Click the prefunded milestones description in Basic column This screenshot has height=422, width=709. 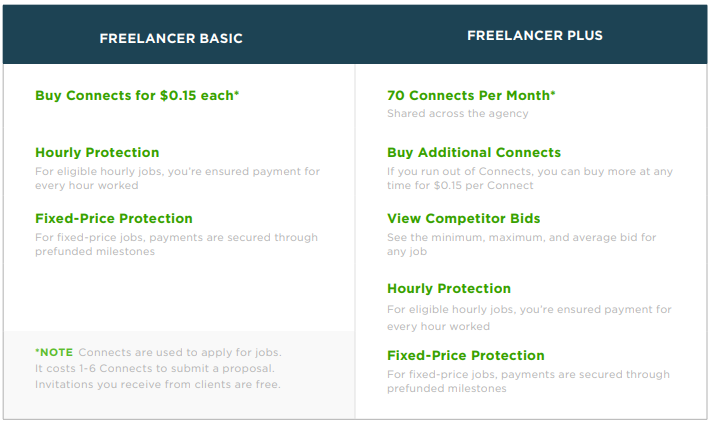click(176, 244)
